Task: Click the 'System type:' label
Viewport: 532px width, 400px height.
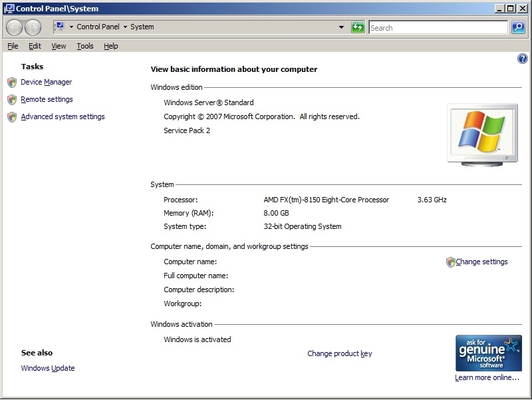Action: point(185,226)
